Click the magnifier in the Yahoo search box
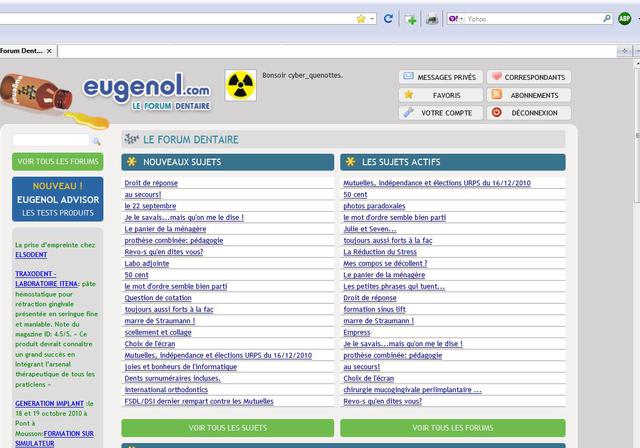Image resolution: width=640 pixels, height=448 pixels. pos(606,19)
